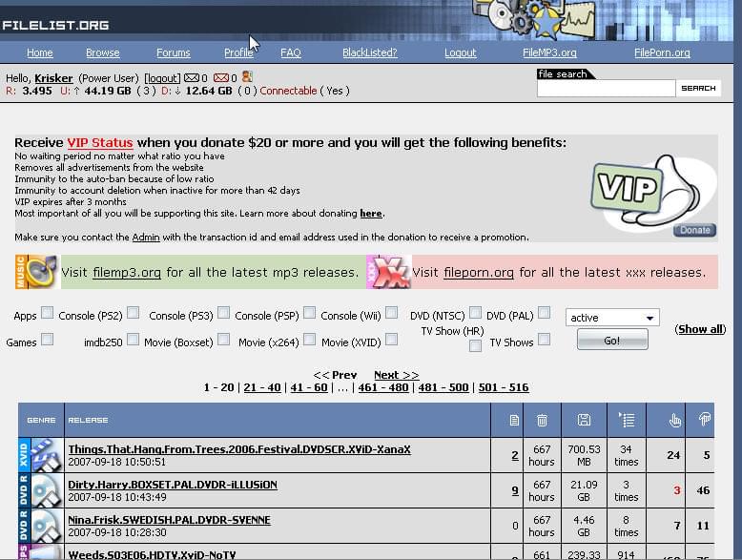Click the FILELIST.ORG site logo
Viewport: 742px width, 560px height.
[55, 25]
